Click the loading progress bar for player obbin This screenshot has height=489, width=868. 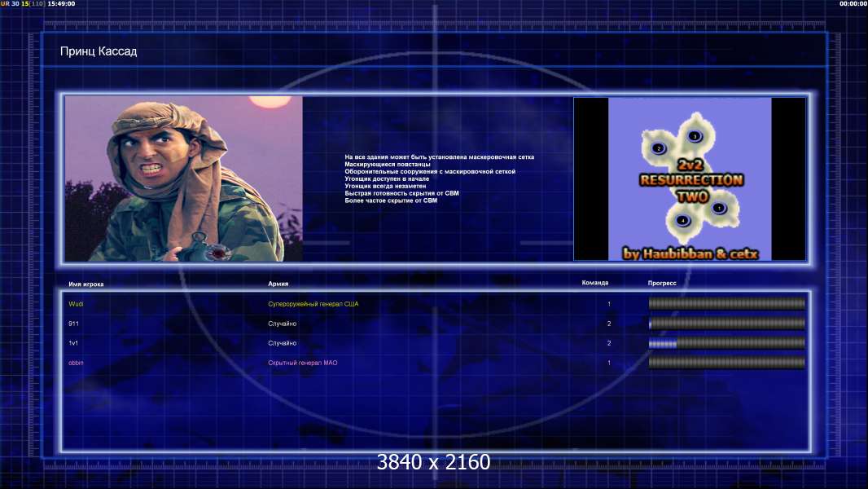(727, 363)
